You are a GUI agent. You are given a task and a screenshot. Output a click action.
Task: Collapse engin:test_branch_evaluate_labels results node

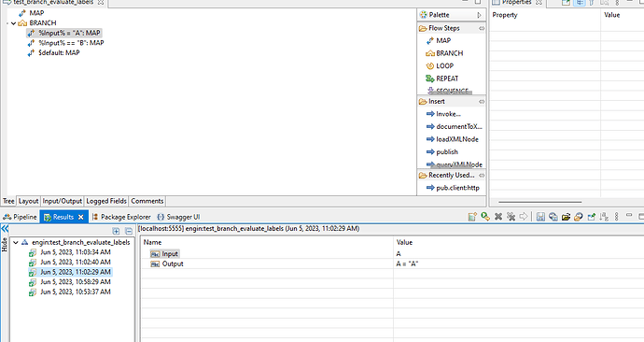pyautogui.click(x=16, y=243)
